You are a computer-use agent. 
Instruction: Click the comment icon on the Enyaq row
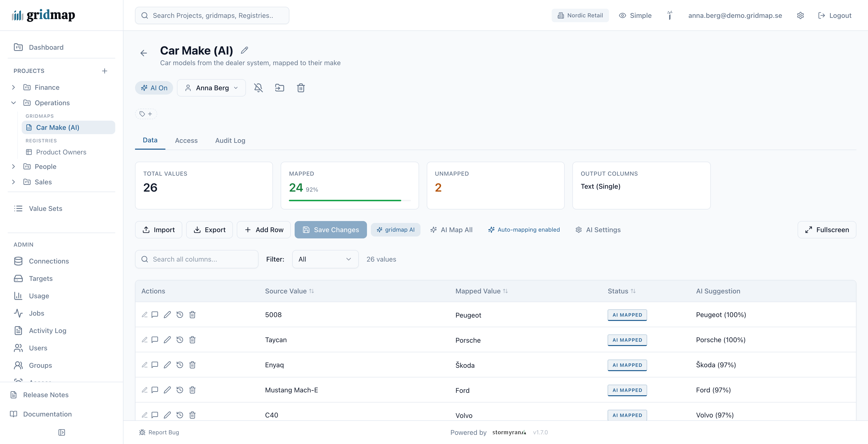coord(155,365)
